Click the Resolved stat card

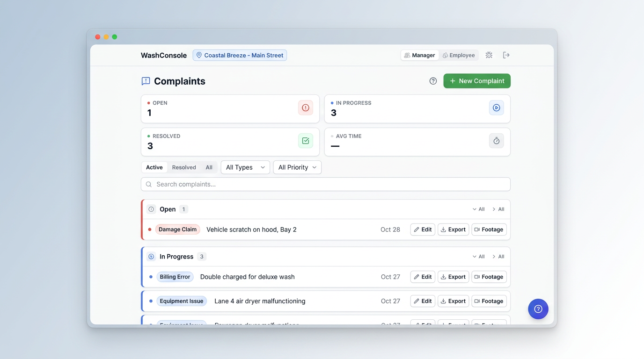coord(230,142)
